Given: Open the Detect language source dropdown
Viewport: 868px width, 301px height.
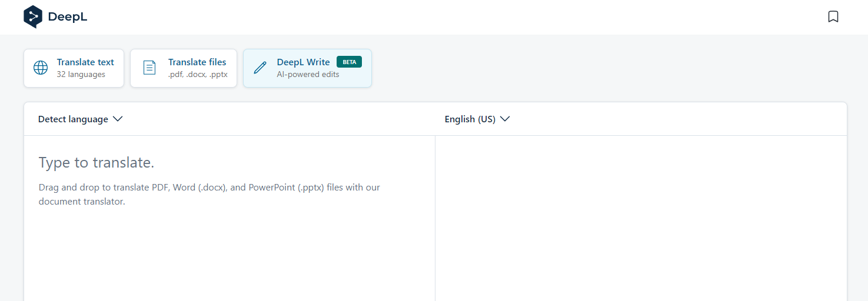Looking at the screenshot, I should pos(81,119).
